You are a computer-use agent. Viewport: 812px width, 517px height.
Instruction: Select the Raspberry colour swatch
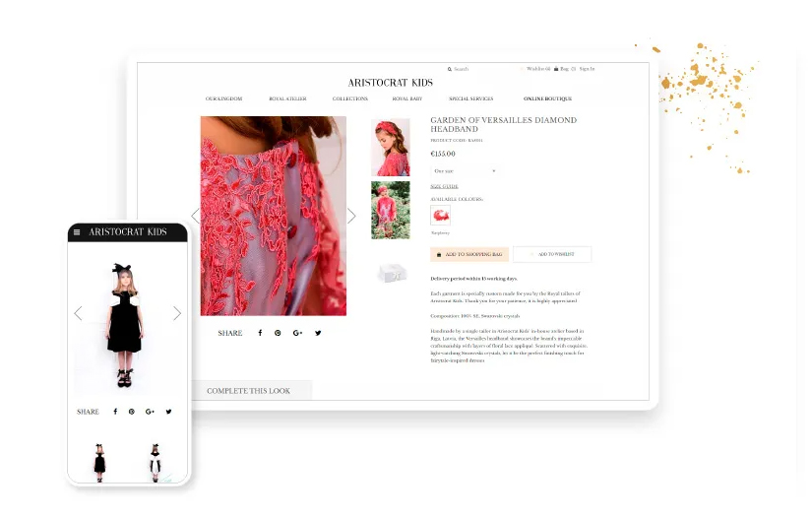440,215
